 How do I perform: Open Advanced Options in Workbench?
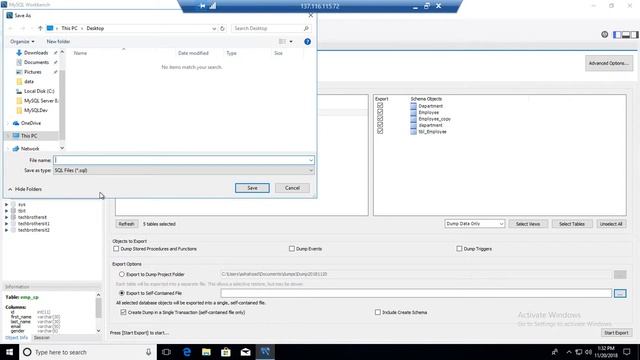(x=609, y=63)
